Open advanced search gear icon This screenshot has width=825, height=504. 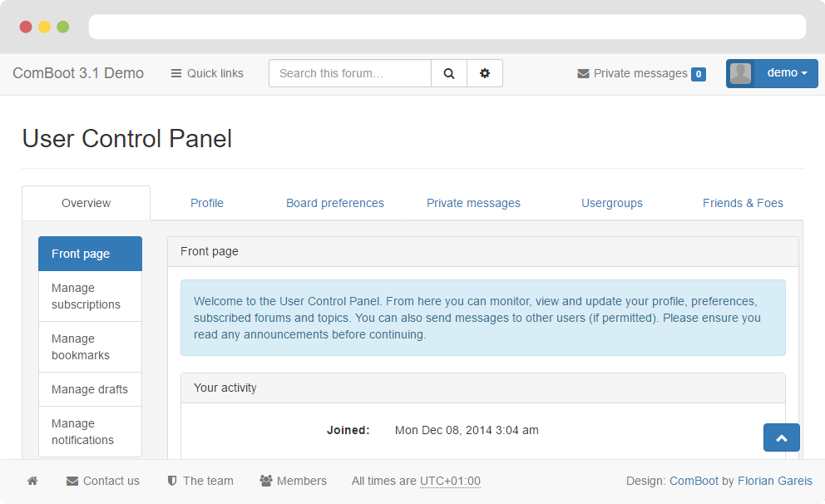(x=485, y=73)
